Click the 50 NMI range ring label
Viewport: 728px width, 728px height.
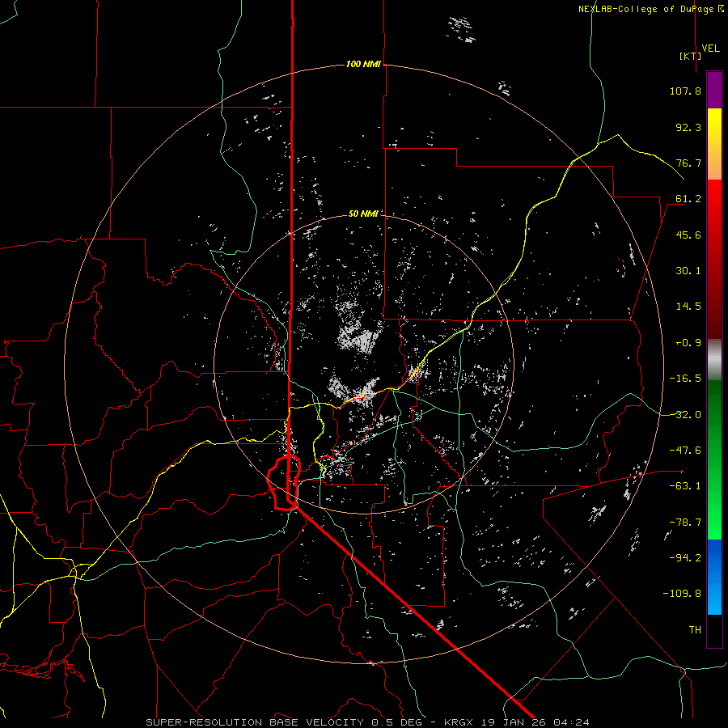(x=363, y=214)
